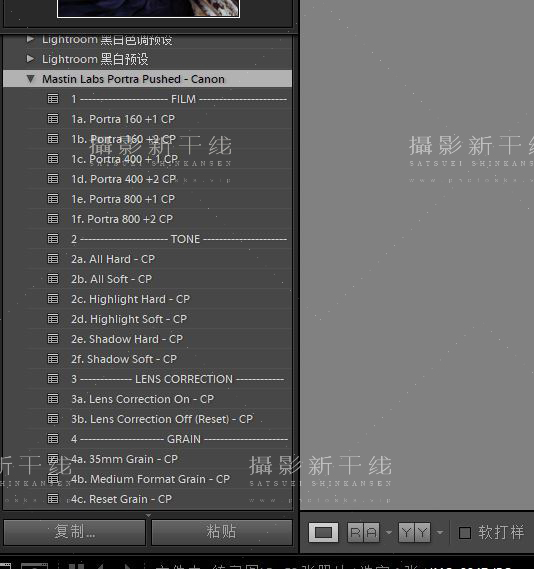Image resolution: width=534 pixels, height=569 pixels.
Task: Click the preset icon beside 2a. All Hard - CP
Action: coord(53,259)
